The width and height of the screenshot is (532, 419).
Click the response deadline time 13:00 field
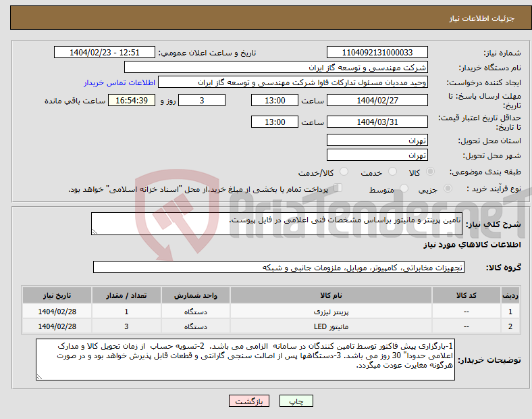pos(275,100)
